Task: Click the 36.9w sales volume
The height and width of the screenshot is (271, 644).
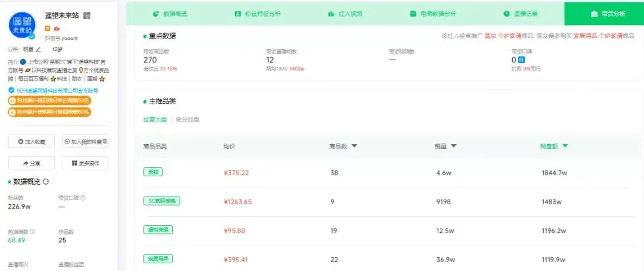Action: [445, 260]
